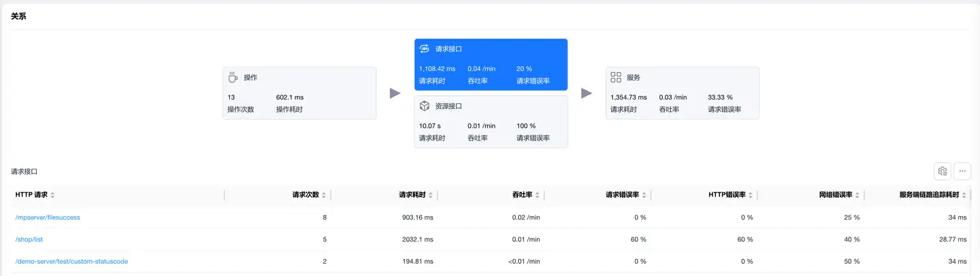The height and width of the screenshot is (276, 980).
Task: Sort table by HTTP 请求 column
Action: [52, 195]
